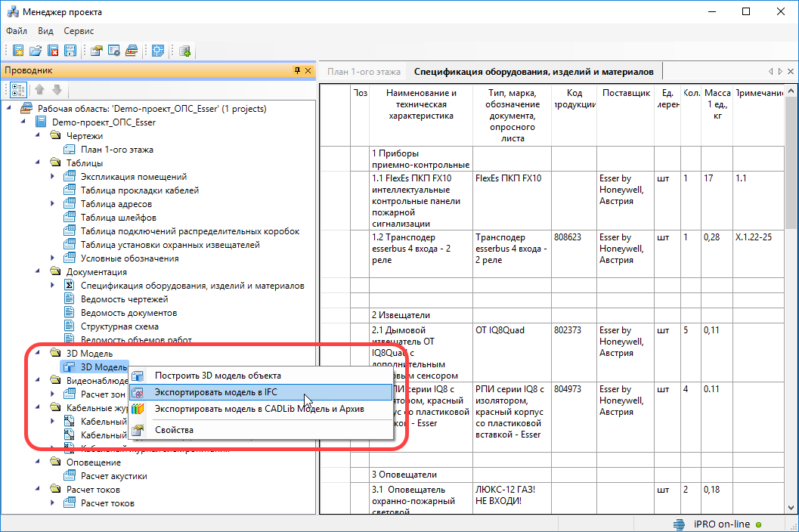Switch to План 1-ого этажа tab
This screenshot has height=532, width=799.
(x=364, y=72)
